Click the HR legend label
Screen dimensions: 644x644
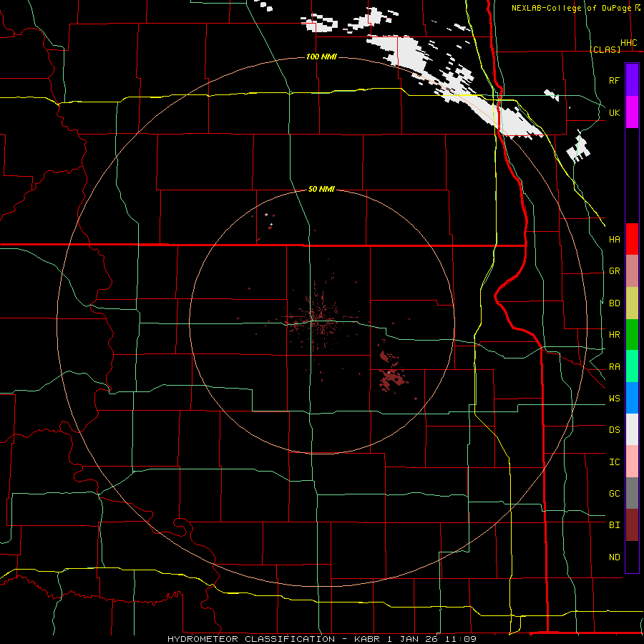coord(614,335)
